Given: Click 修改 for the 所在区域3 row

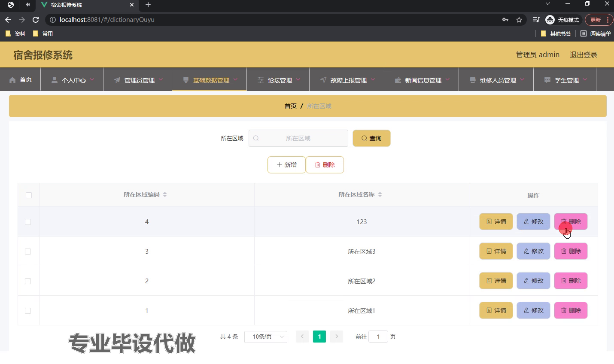Looking at the screenshot, I should click(533, 251).
